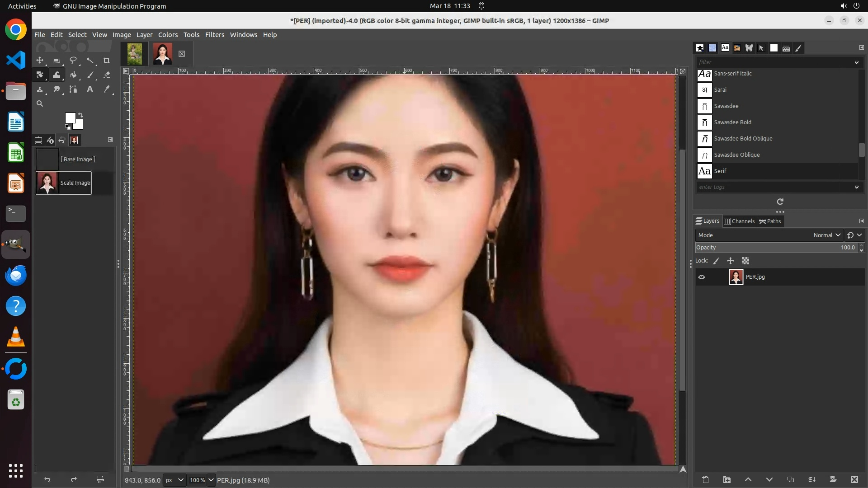
Task: Swap foreground and background colors
Action: [80, 115]
